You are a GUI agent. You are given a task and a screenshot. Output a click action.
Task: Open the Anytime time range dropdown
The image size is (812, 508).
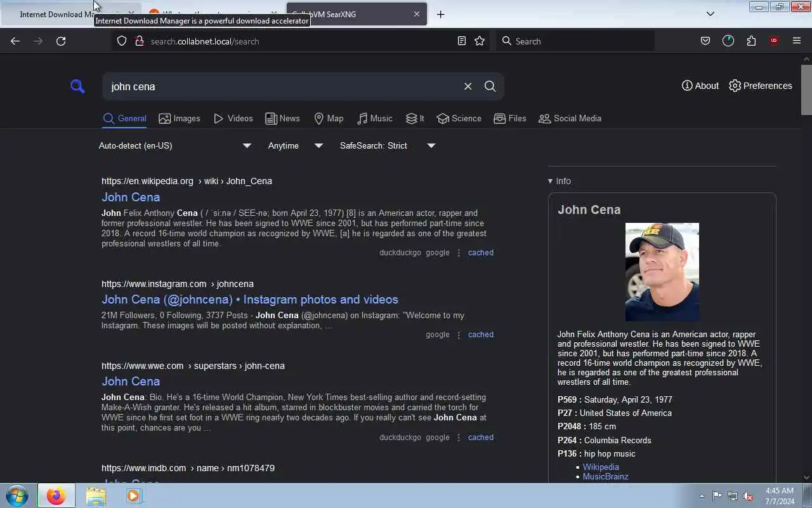pyautogui.click(x=296, y=145)
